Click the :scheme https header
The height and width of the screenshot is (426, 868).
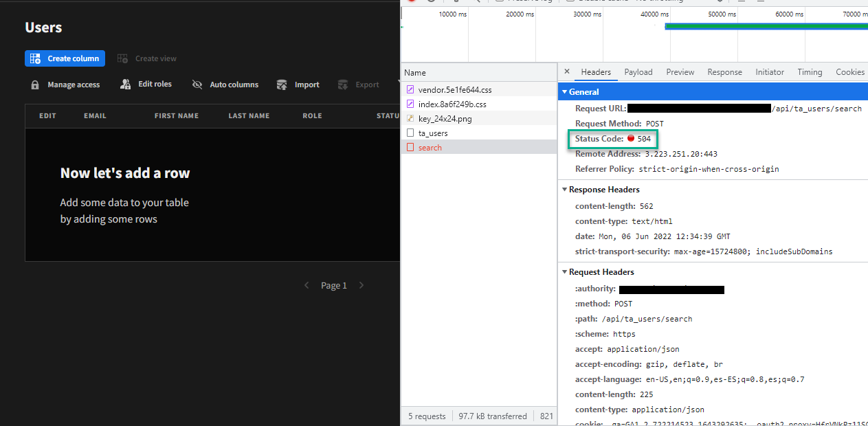point(605,334)
